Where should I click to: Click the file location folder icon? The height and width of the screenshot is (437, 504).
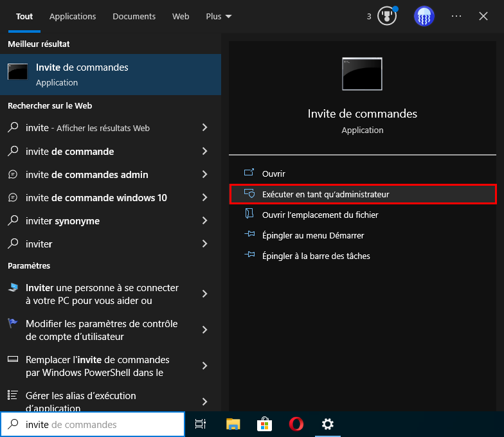249,213
